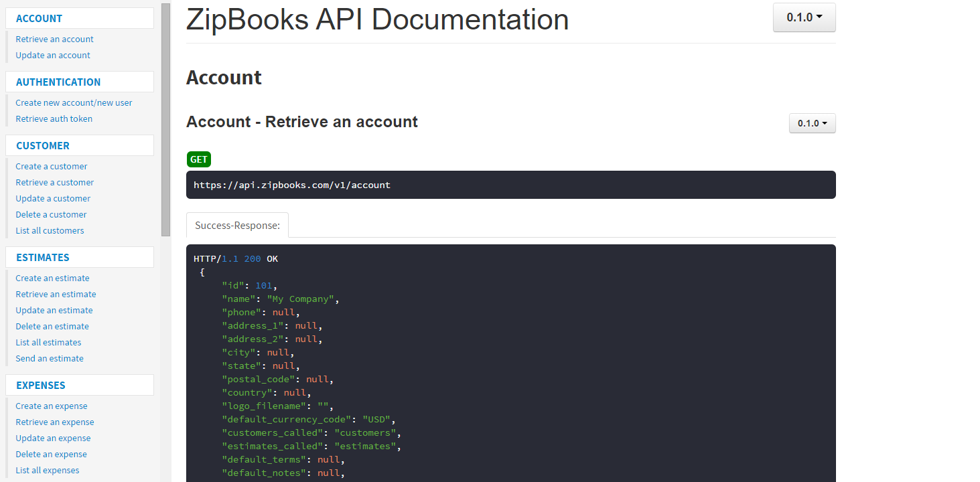Open List all customers
This screenshot has width=980, height=482.
click(50, 230)
